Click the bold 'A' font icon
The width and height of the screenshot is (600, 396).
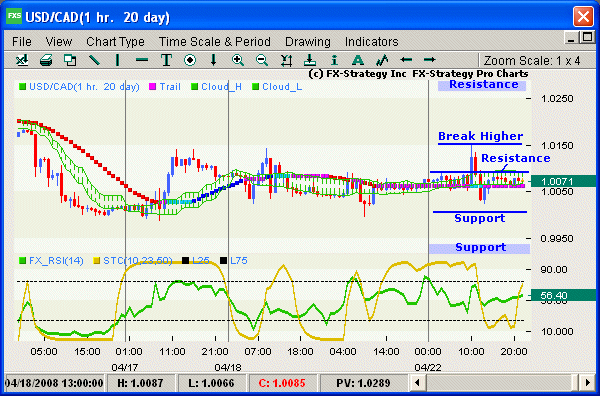[358, 60]
